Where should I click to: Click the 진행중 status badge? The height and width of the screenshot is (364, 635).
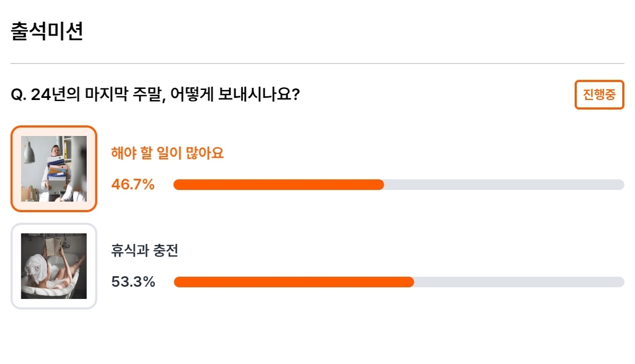coord(600,95)
